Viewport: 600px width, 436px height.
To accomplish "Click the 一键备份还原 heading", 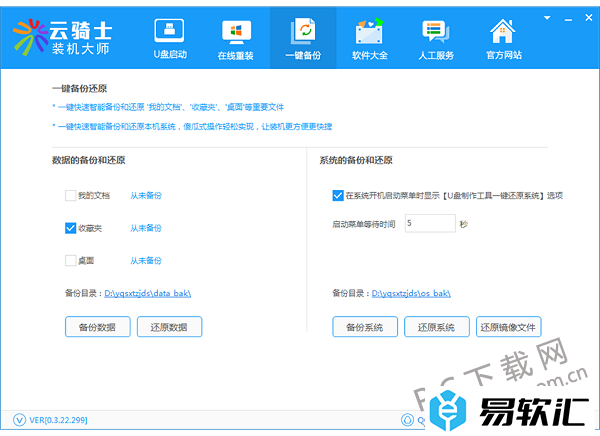I will pos(80,88).
